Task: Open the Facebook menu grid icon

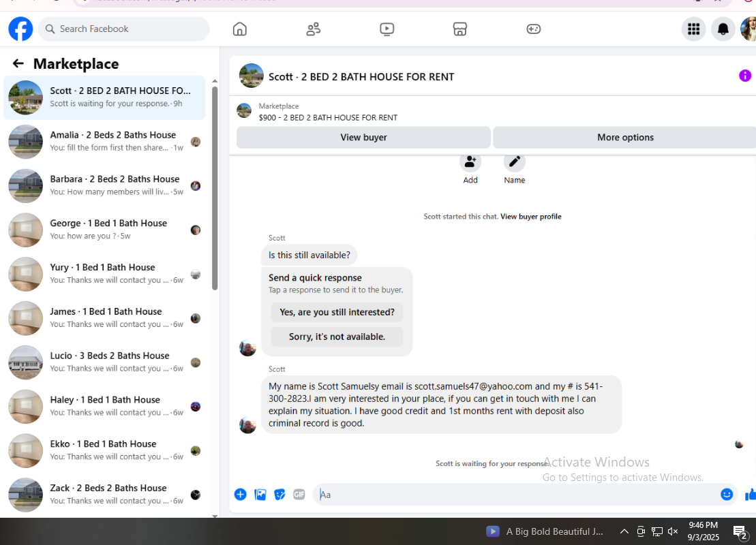Action: click(694, 29)
